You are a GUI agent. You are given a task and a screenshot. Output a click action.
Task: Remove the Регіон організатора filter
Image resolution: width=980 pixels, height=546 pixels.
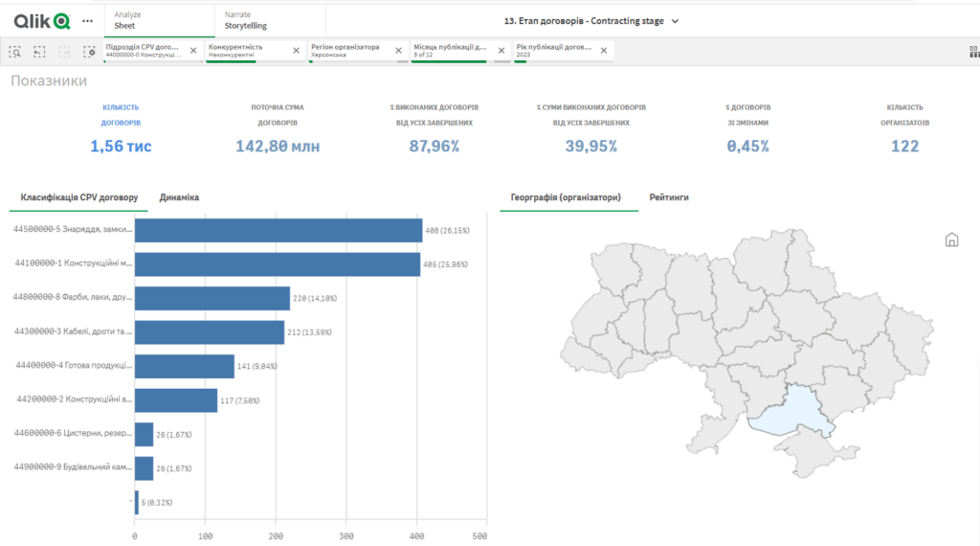(398, 51)
